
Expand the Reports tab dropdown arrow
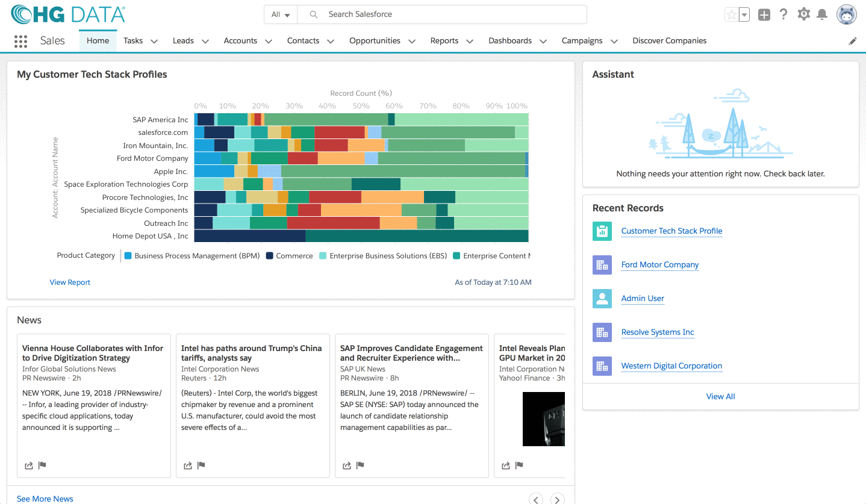click(470, 42)
